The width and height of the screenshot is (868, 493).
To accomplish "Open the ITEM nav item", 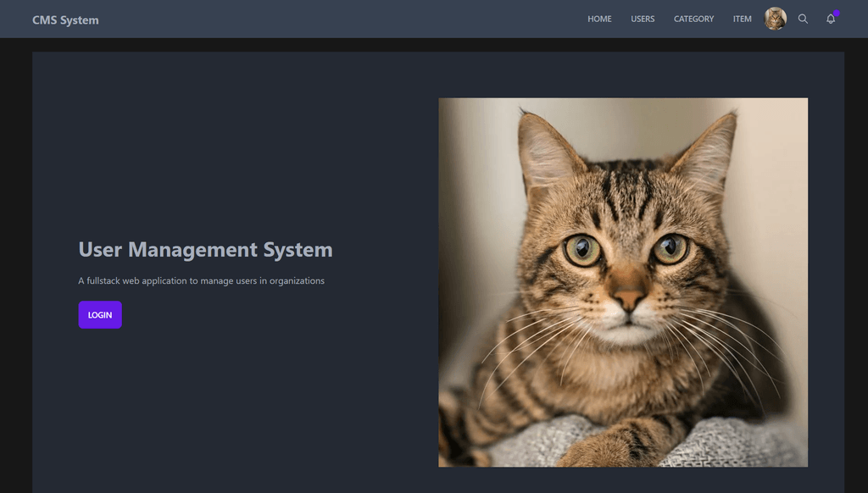I will (x=742, y=19).
